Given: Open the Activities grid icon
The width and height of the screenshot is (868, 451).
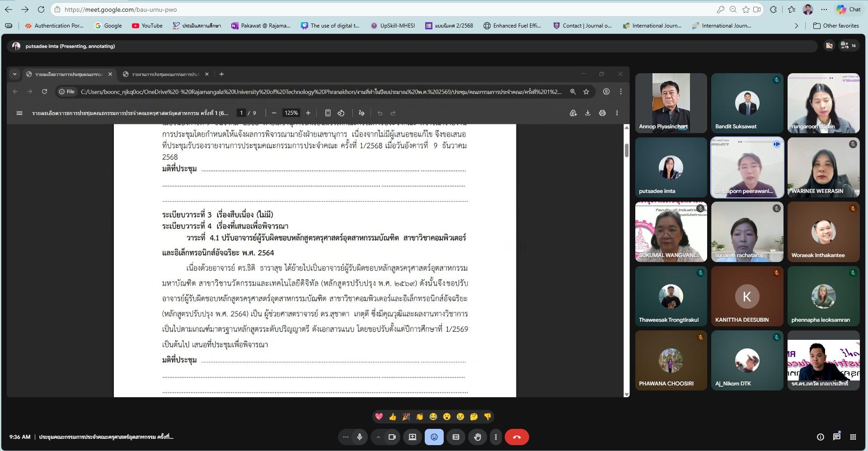Looking at the screenshot, I should [853, 437].
